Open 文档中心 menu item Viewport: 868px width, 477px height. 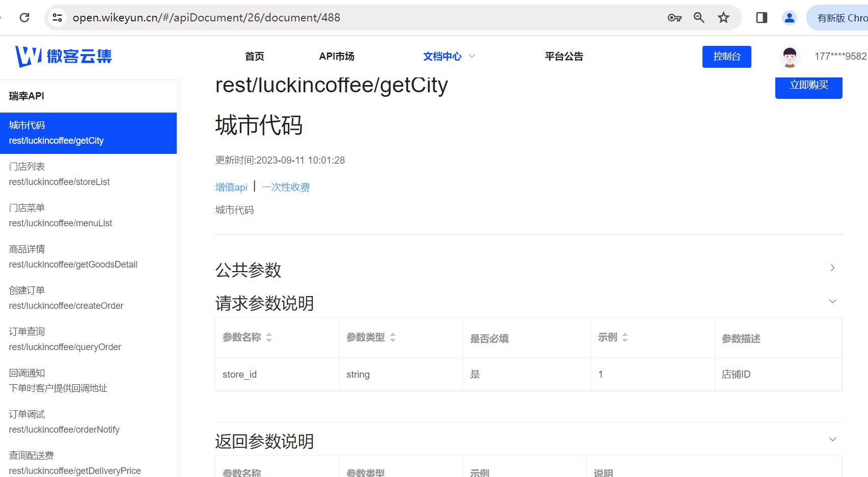(442, 57)
